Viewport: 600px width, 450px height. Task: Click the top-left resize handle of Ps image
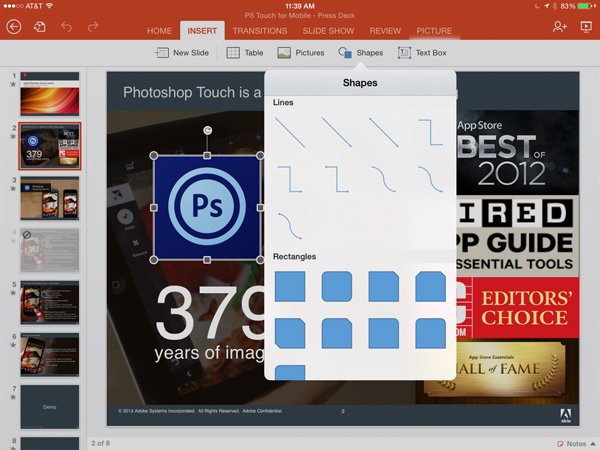(x=153, y=155)
